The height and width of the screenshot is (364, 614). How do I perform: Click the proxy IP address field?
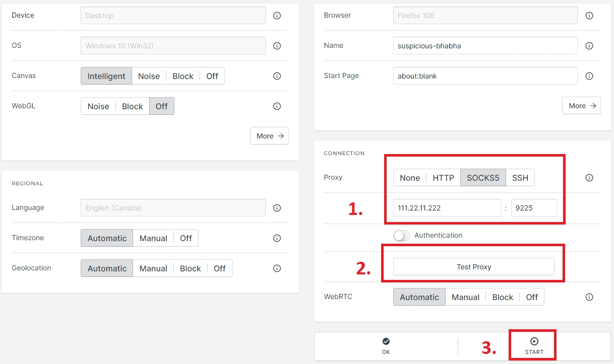447,208
